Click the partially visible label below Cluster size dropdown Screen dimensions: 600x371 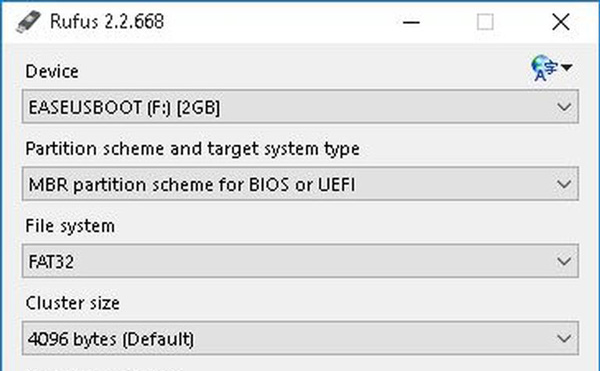[x=103, y=369]
